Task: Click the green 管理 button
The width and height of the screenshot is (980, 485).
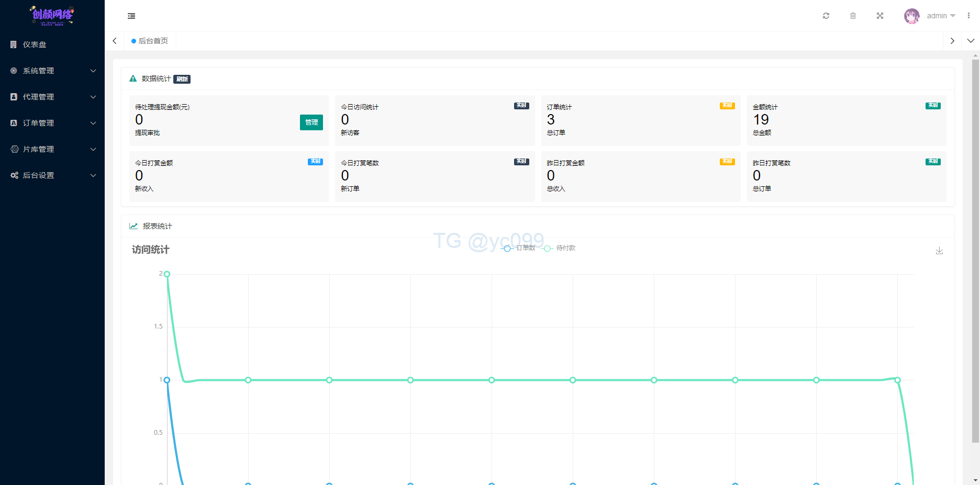Action: [311, 122]
